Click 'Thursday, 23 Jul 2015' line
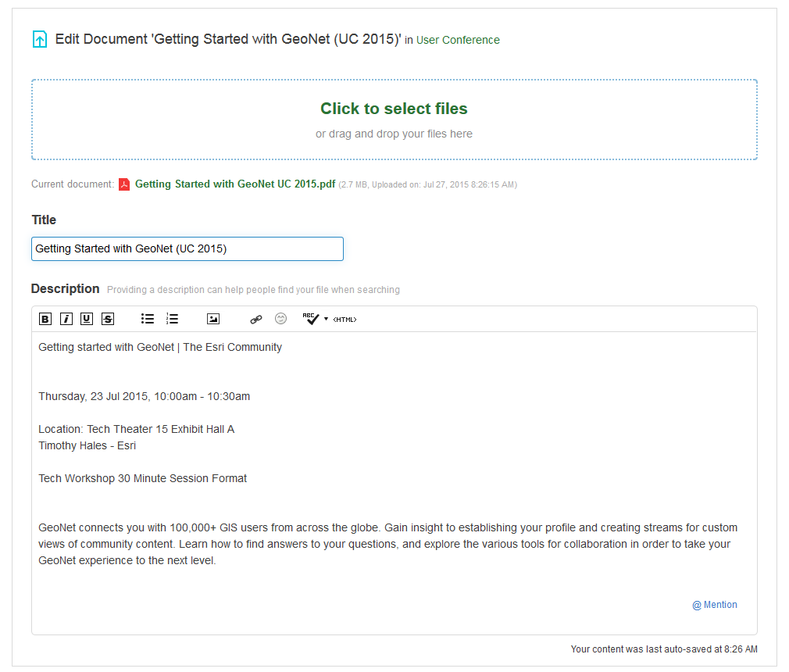This screenshot has width=789, height=672. (x=145, y=397)
